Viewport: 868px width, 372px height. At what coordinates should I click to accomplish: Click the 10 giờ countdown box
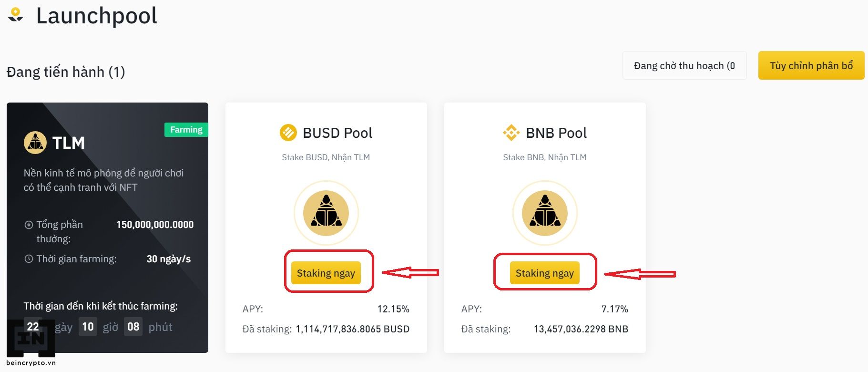88,327
